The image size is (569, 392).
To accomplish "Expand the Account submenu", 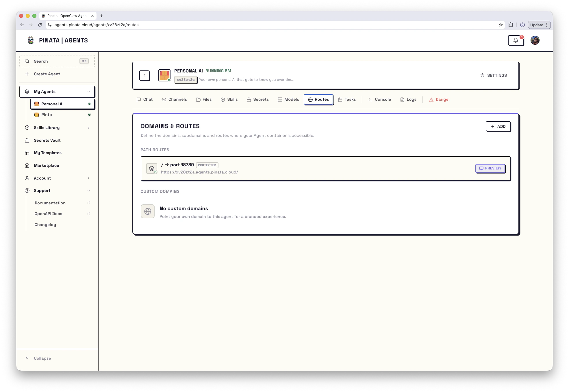I will coord(88,178).
